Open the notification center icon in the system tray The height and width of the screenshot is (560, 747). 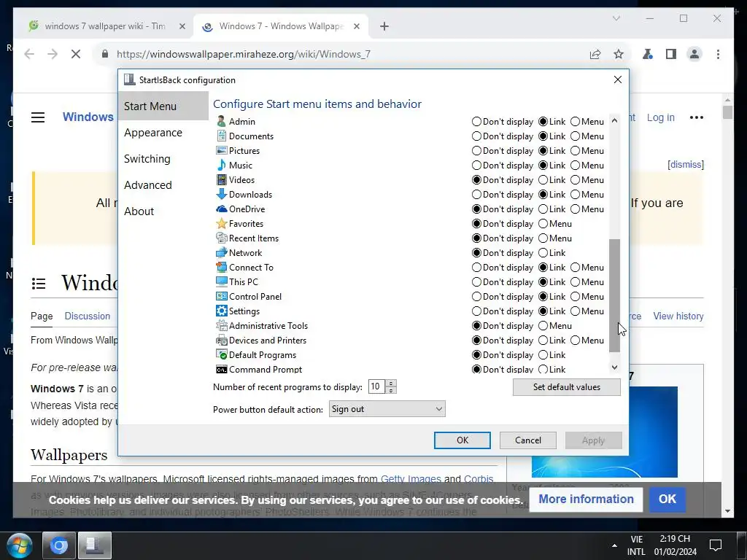click(x=716, y=545)
